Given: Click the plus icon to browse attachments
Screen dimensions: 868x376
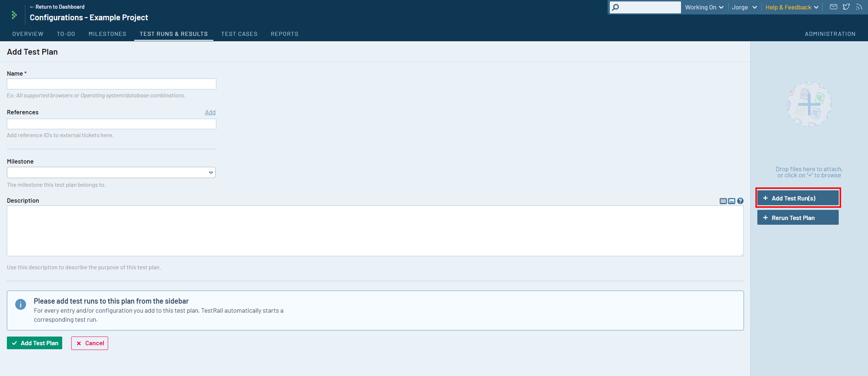Looking at the screenshot, I should 809,105.
